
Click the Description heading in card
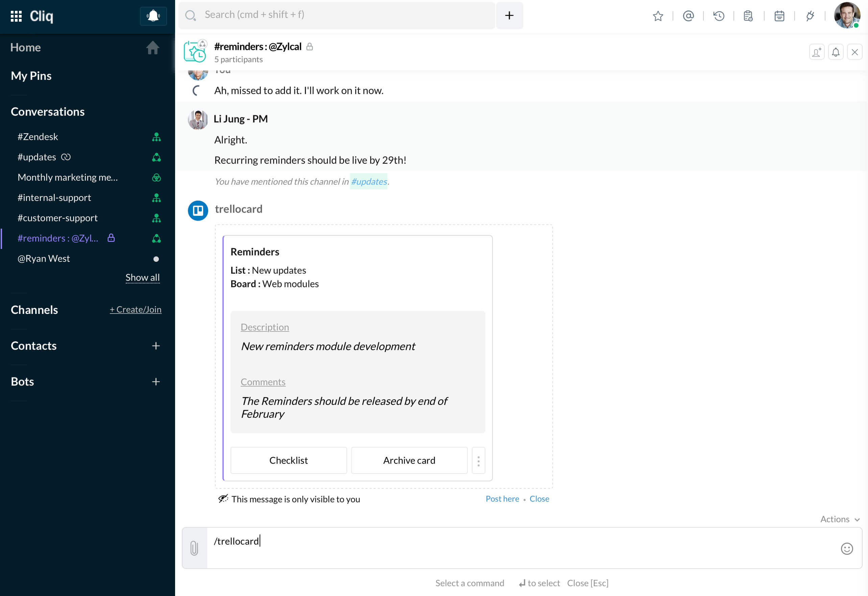264,327
